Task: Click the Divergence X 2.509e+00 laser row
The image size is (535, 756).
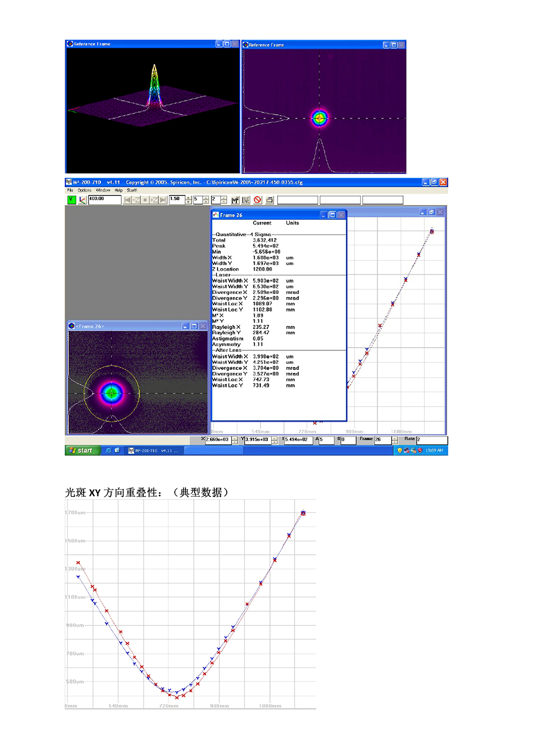Action: pos(256,292)
